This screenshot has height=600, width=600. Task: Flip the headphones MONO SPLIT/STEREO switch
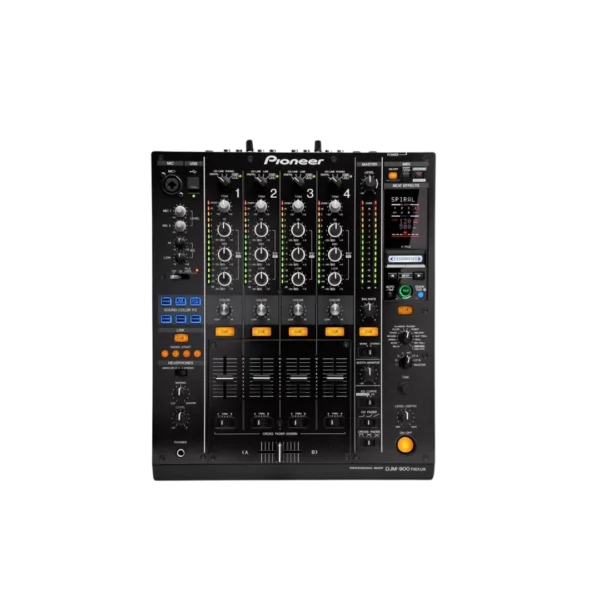pyautogui.click(x=181, y=373)
